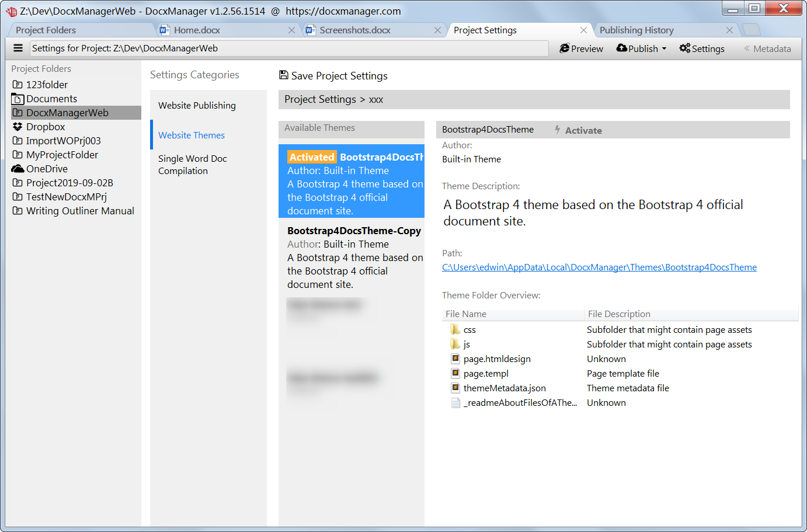Open the hamburger menu icon
Viewport: 807px width, 532px height.
click(x=18, y=48)
